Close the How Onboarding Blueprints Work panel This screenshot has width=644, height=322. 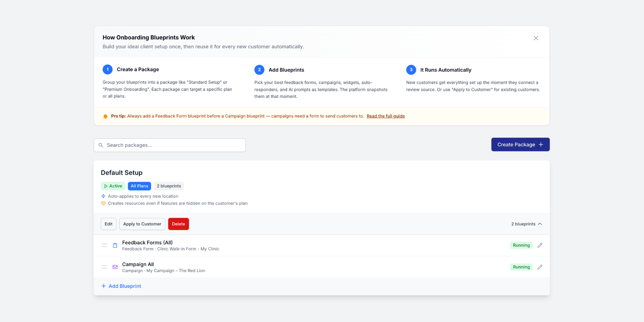tap(536, 38)
